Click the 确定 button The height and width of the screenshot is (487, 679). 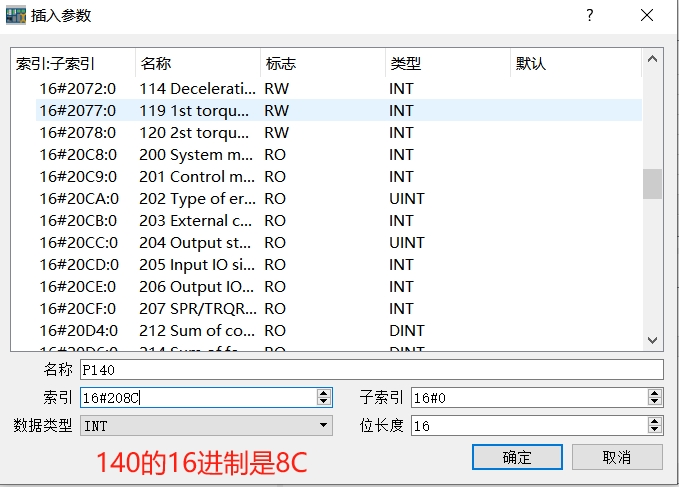[x=517, y=457]
